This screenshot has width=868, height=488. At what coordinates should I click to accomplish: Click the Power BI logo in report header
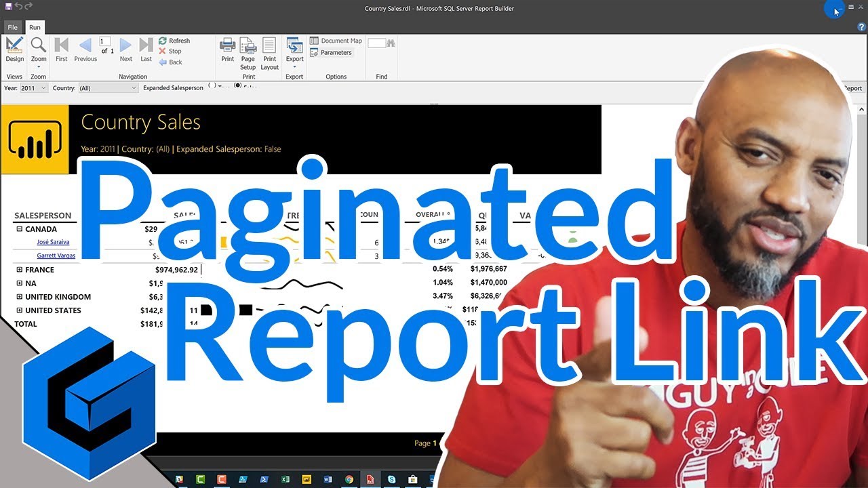[35, 139]
